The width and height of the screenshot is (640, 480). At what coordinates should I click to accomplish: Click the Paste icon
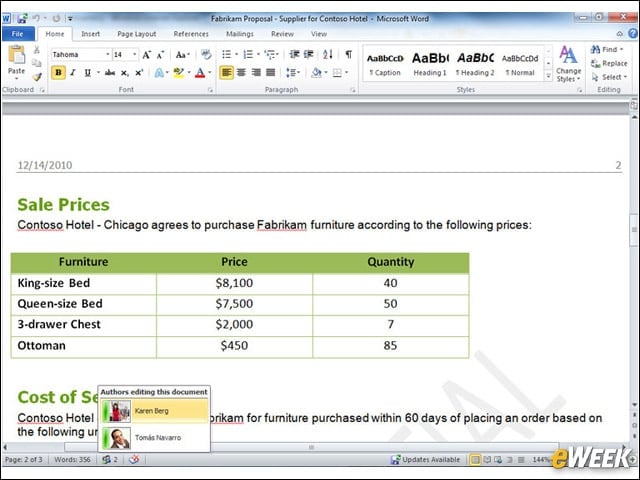point(16,55)
